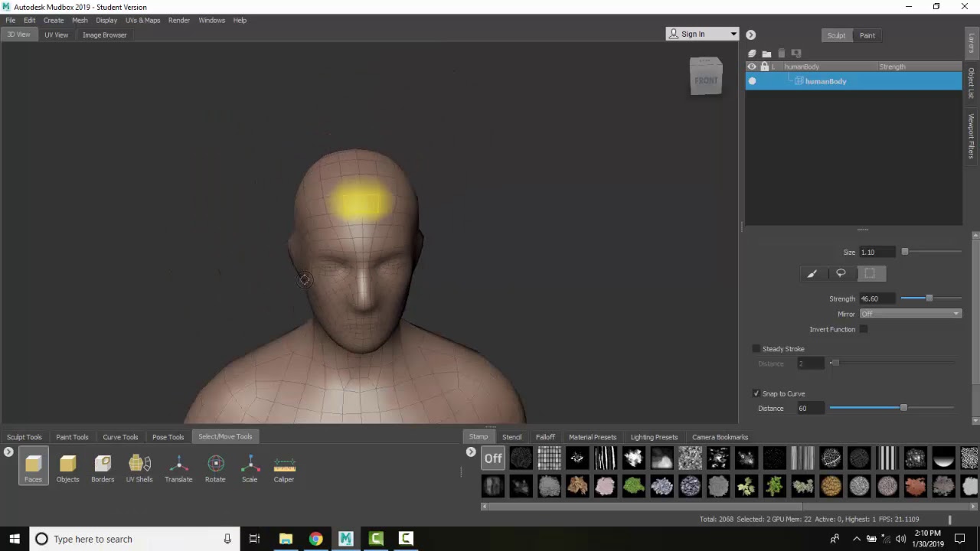
Task: Click the Off stamp button
Action: (493, 458)
